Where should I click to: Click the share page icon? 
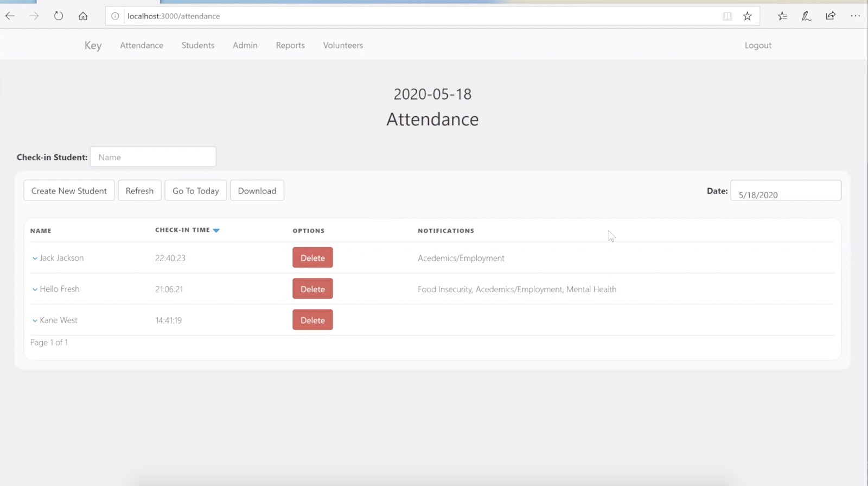(831, 16)
